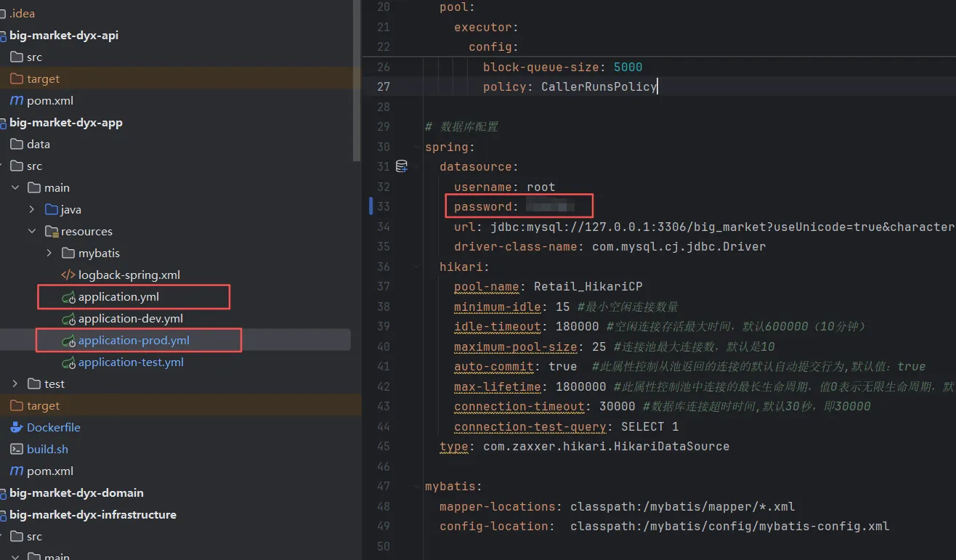The image size is (956, 560).
Task: Click the Dockerfile whale icon
Action: point(16,427)
